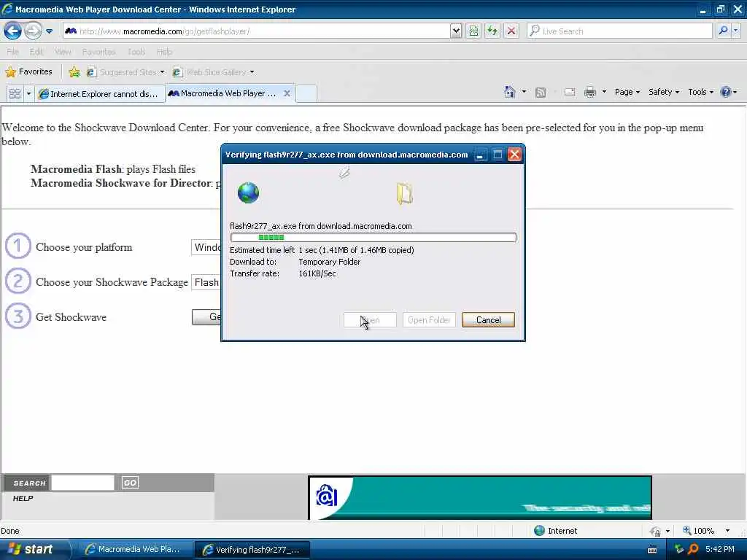Open the File menu
The height and width of the screenshot is (560, 747).
pos(13,52)
